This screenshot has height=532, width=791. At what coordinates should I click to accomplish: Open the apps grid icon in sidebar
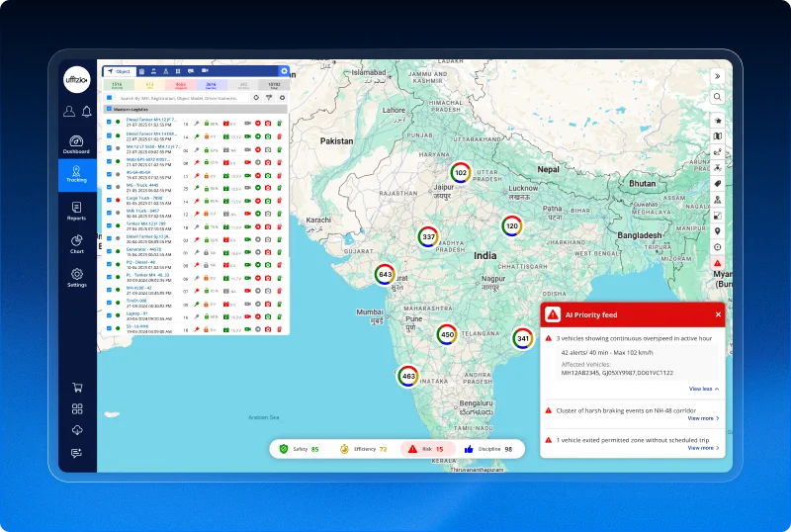(77, 408)
